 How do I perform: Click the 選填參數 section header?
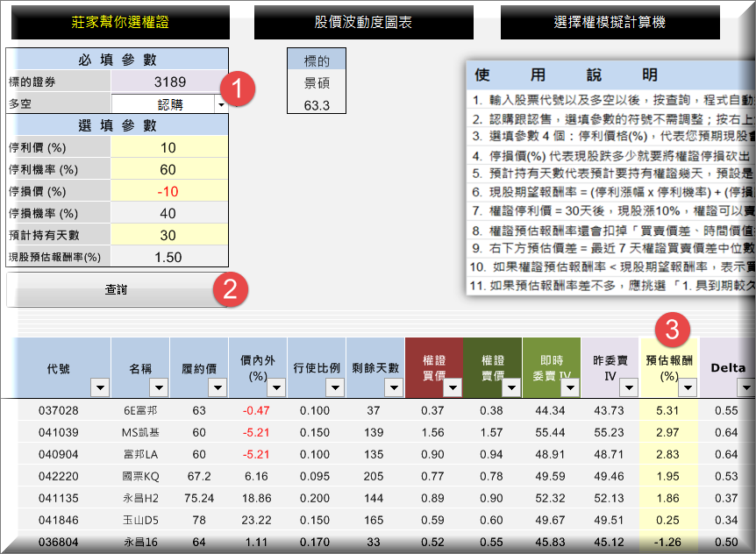118,125
